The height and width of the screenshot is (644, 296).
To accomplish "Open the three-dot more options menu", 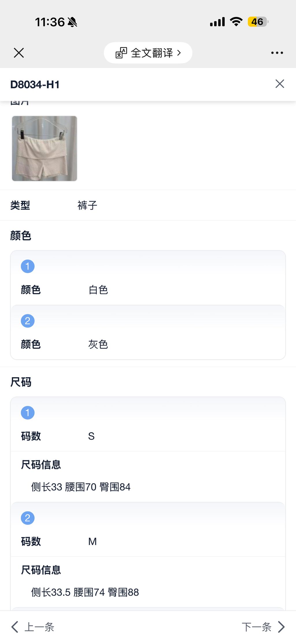I will tap(277, 53).
